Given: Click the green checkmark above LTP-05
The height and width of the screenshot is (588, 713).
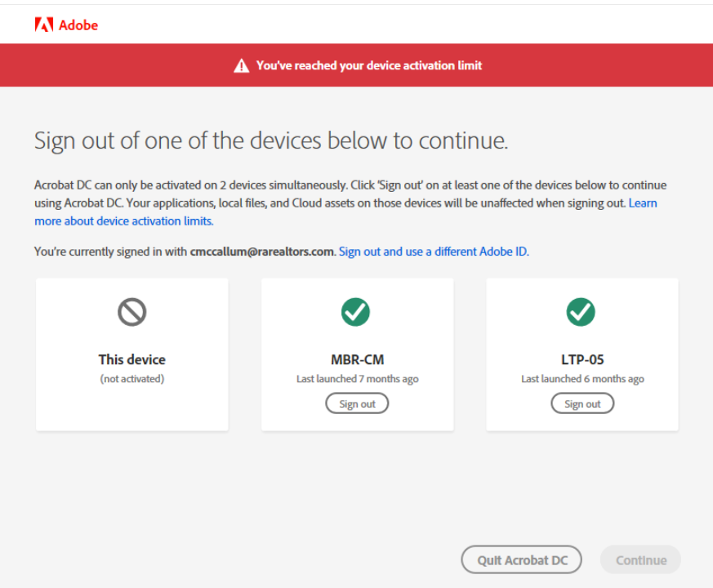Looking at the screenshot, I should coord(581,311).
